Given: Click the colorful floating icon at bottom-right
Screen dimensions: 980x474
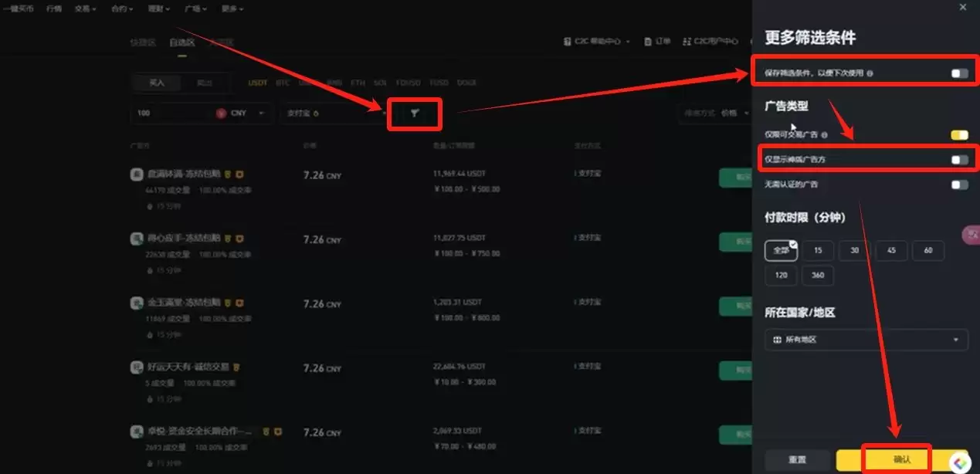Looking at the screenshot, I should pos(960,461).
